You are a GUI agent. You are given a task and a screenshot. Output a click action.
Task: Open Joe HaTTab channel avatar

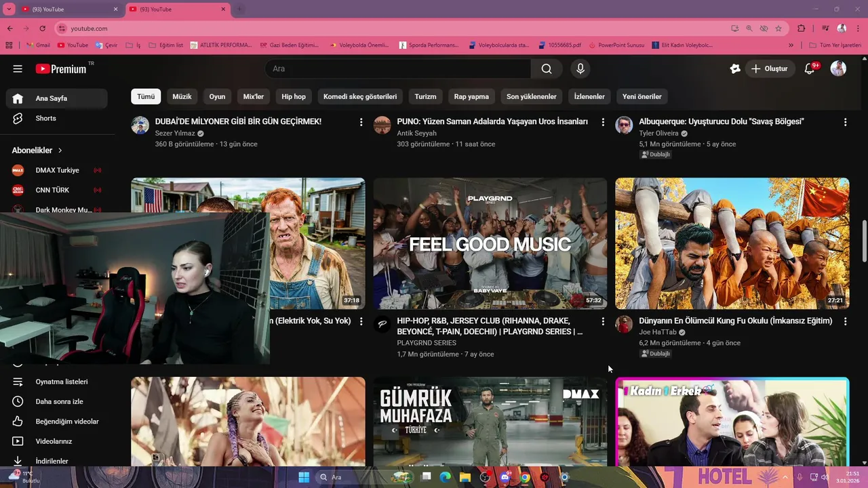[624, 324]
